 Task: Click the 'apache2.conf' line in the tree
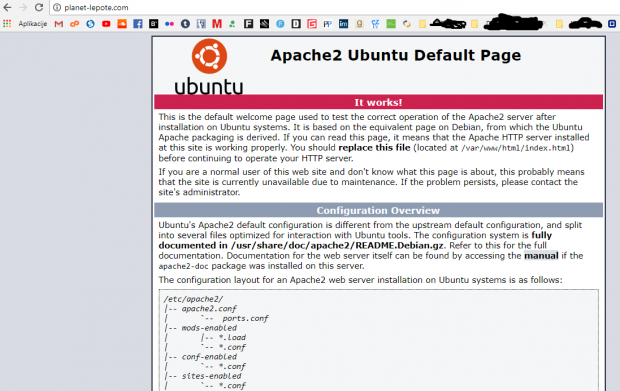pos(209,309)
